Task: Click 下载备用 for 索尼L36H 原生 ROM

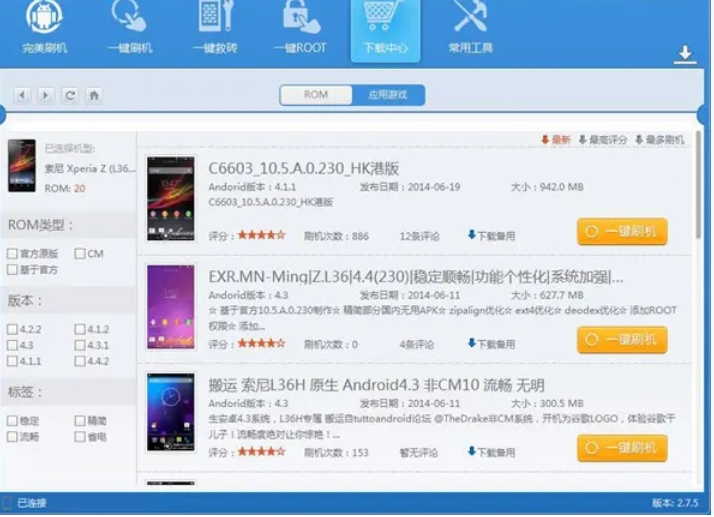Action: point(491,452)
